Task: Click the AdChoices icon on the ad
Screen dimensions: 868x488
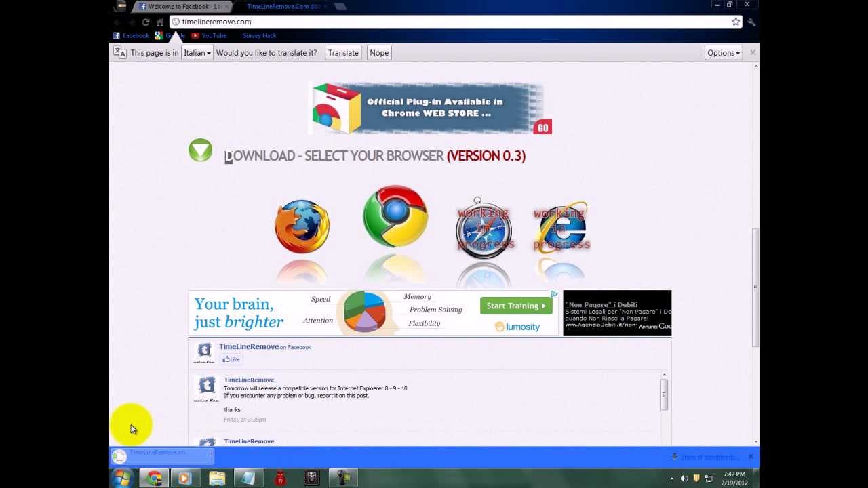Action: 554,294
